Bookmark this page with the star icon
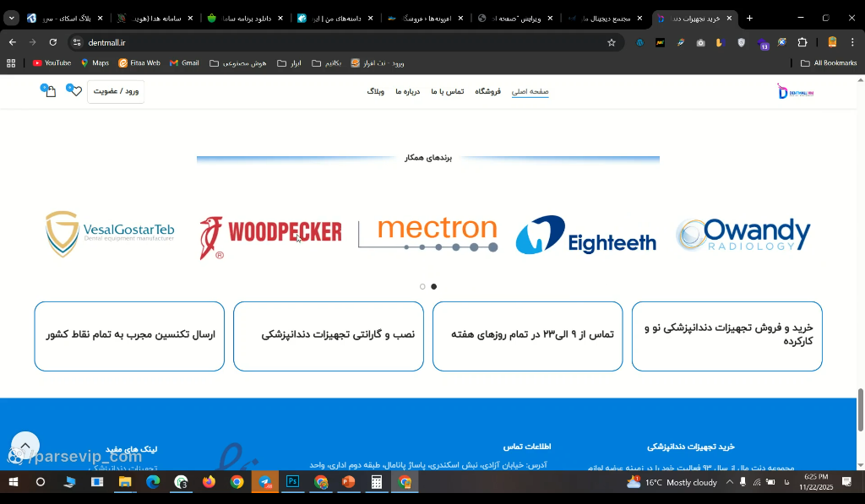This screenshot has width=865, height=504. coord(612,42)
